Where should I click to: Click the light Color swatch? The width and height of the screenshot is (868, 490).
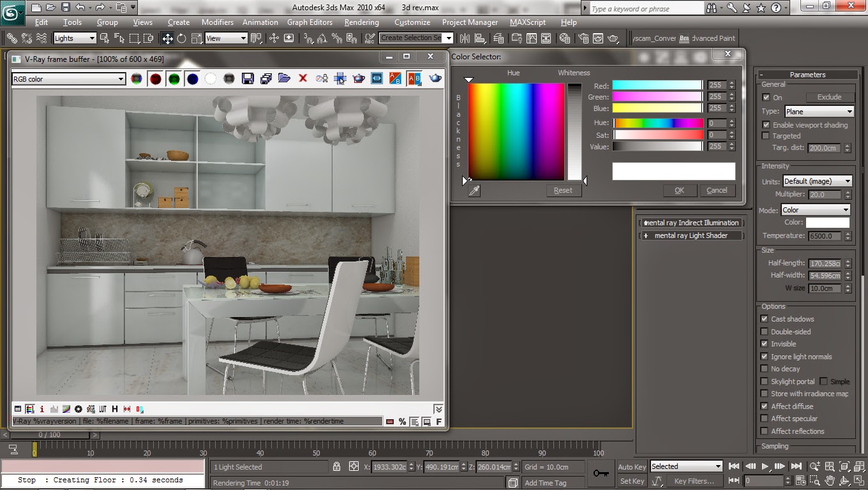828,223
